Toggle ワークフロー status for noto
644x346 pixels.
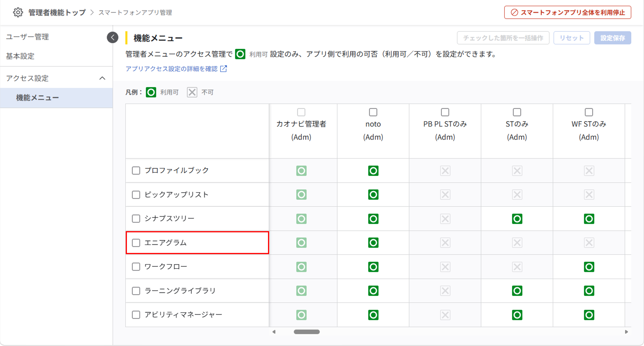pyautogui.click(x=373, y=267)
